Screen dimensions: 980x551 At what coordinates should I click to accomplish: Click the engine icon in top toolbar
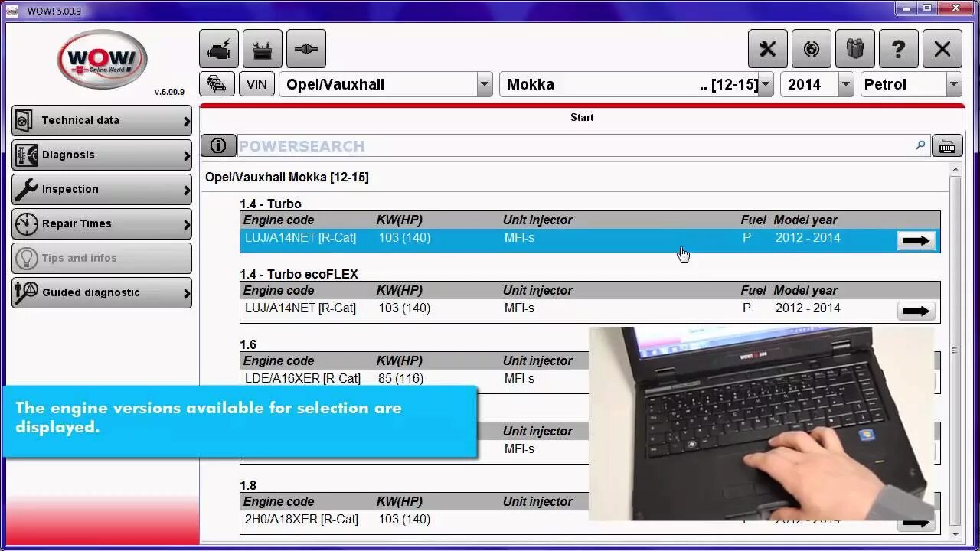coord(219,50)
